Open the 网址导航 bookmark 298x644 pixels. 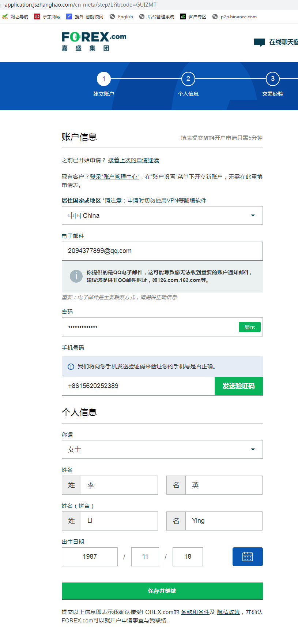tap(15, 16)
